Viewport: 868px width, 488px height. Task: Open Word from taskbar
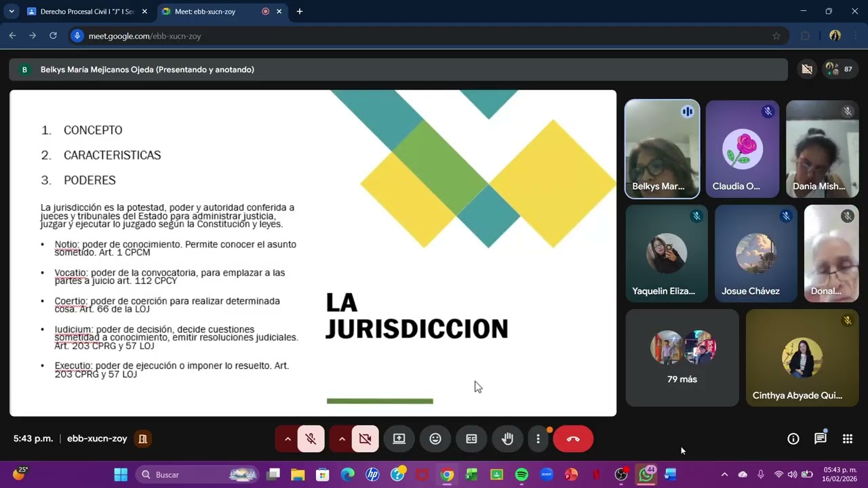click(x=671, y=474)
